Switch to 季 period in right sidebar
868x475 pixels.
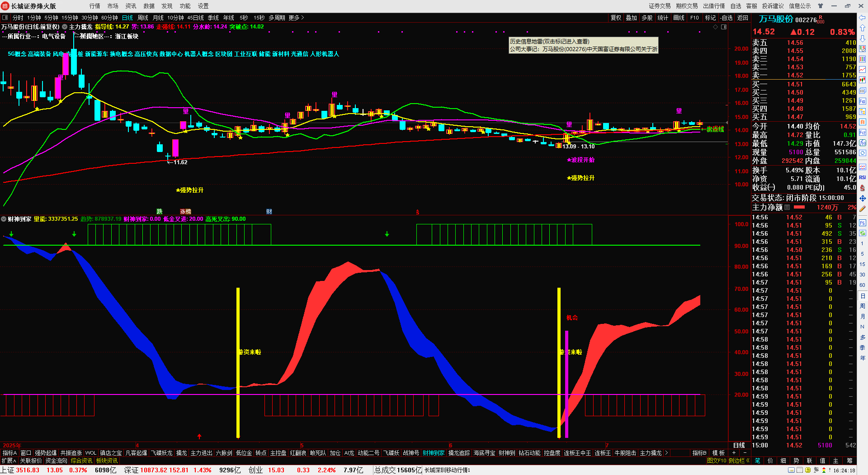point(863,347)
